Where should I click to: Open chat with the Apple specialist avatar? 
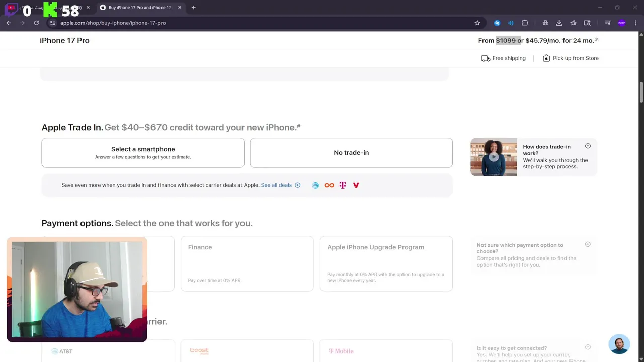619,344
